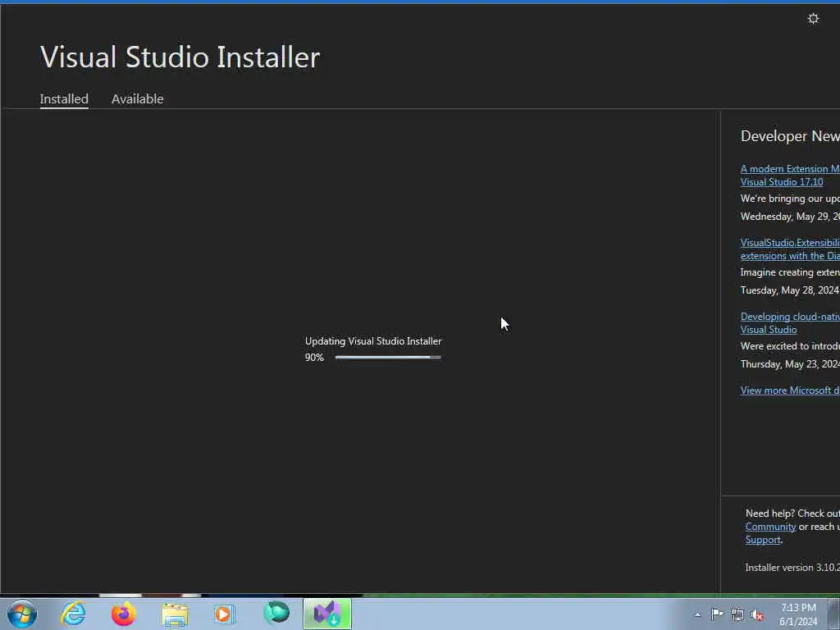Click the 90% progress percentage label

tap(314, 358)
